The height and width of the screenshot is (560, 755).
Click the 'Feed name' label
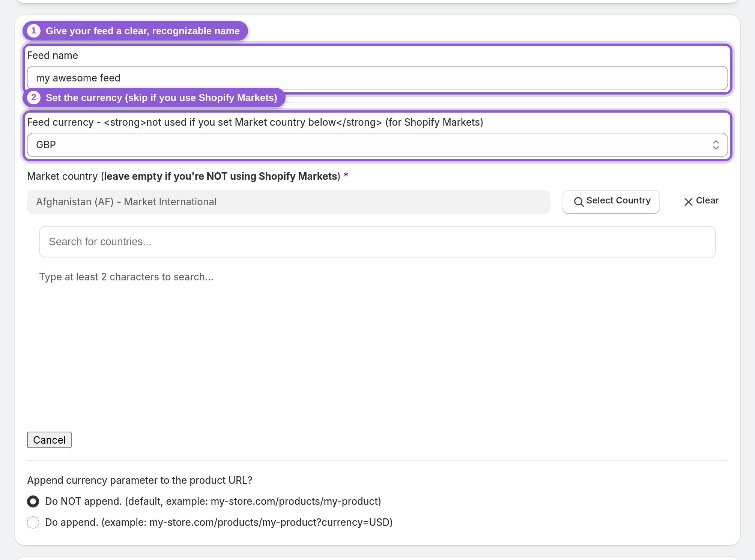coord(53,56)
